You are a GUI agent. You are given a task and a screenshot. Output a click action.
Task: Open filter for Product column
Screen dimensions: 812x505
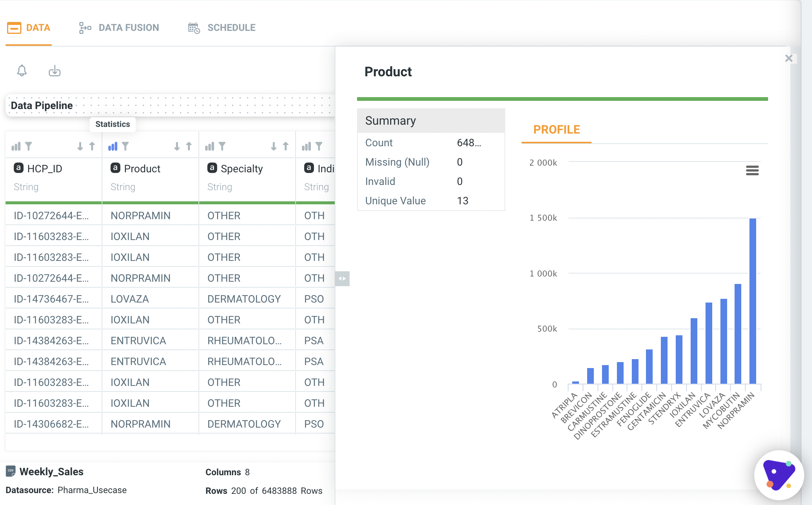pos(125,146)
